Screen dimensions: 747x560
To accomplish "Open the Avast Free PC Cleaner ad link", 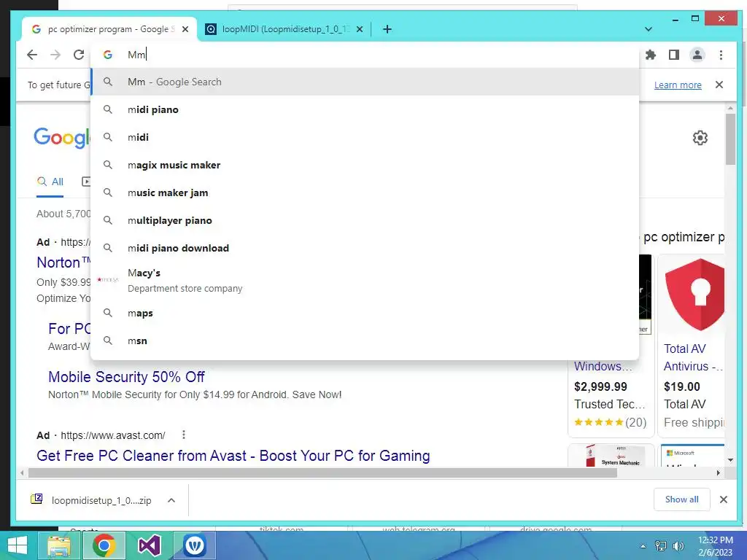I will tap(233, 456).
